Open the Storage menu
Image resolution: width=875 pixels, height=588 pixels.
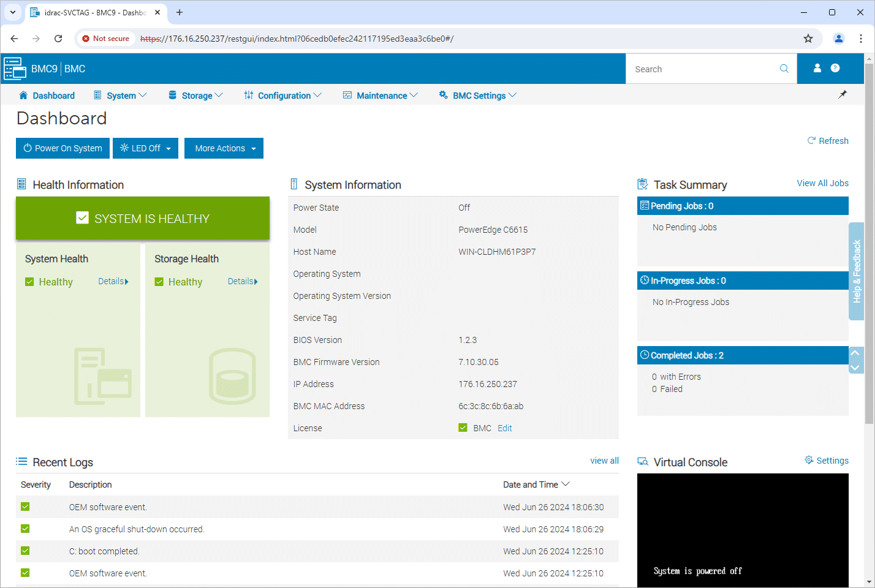(x=195, y=96)
